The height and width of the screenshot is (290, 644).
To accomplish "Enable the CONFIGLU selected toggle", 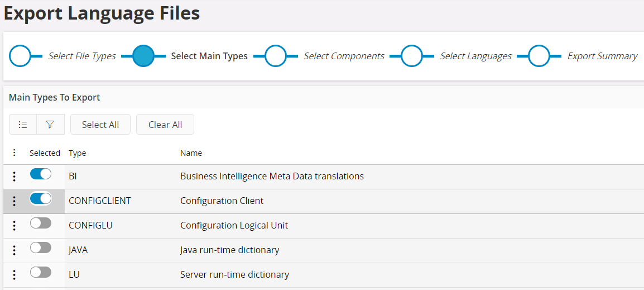I will [41, 223].
